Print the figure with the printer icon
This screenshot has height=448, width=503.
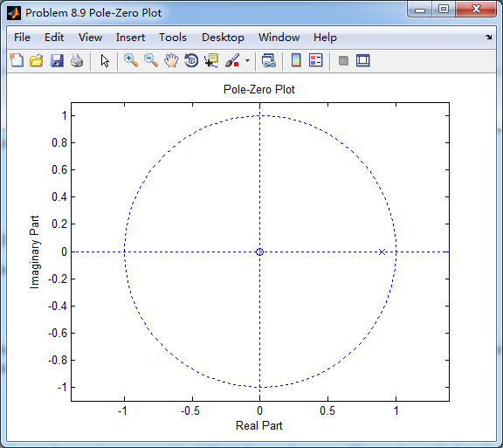tap(77, 60)
